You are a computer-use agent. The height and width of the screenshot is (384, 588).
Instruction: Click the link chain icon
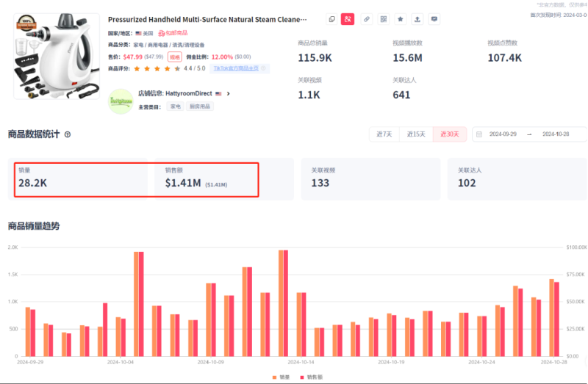click(366, 19)
